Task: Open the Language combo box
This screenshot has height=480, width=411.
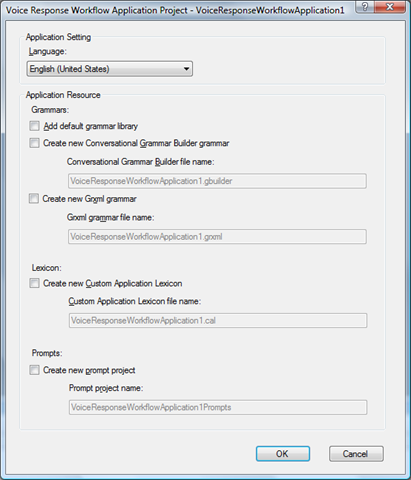Action: (110, 69)
